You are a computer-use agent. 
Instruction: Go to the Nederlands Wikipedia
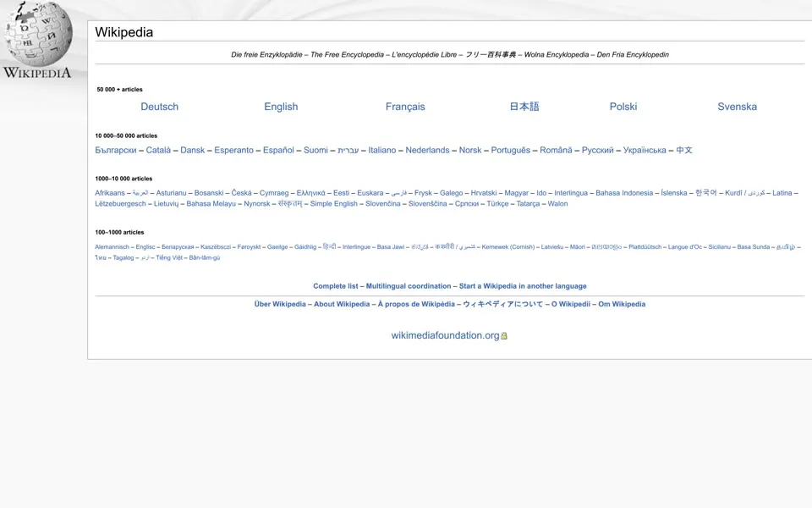point(427,151)
